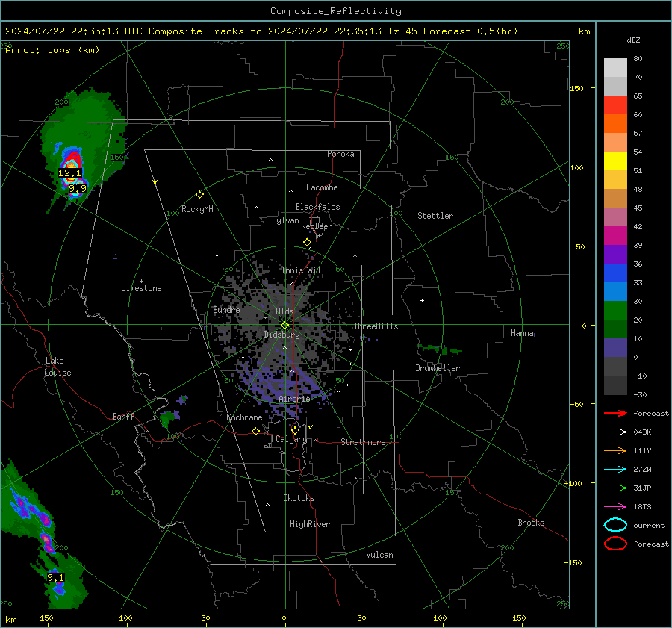The height and width of the screenshot is (628, 672).
Task: Click the bright yellow swatch in dBZ legend
Action: tap(615, 161)
